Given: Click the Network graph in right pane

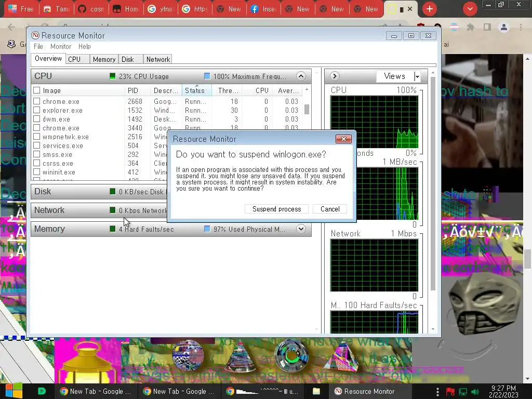Looking at the screenshot, I should click(374, 265).
